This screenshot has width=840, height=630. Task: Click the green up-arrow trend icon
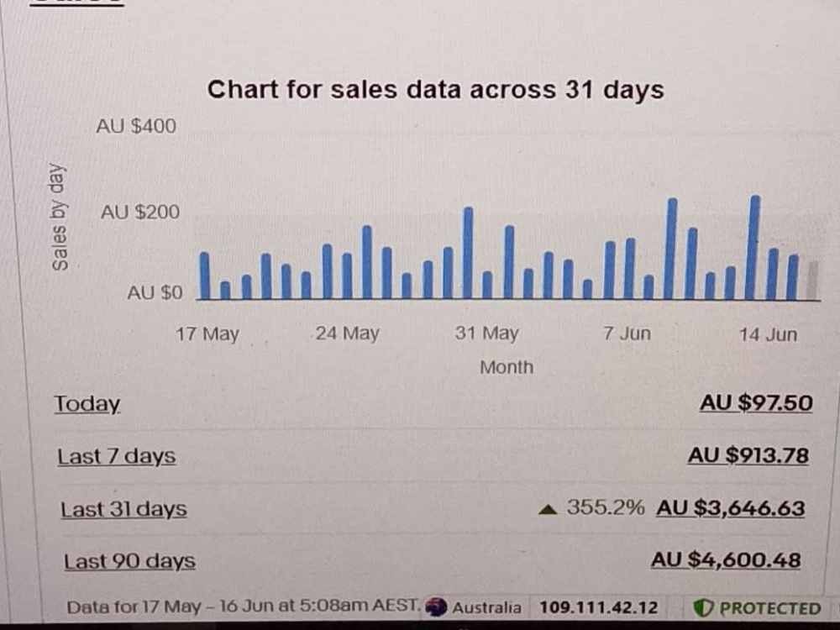click(x=548, y=510)
